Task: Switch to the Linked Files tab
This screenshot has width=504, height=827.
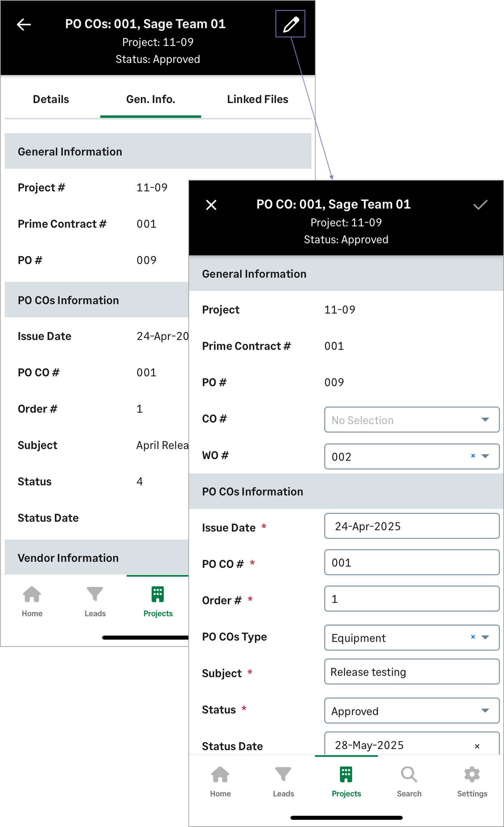Action: 258,99
